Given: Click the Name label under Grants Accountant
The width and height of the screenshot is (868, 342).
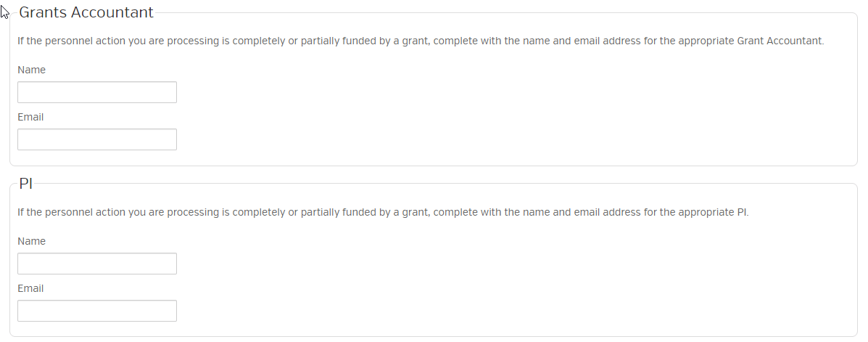Looking at the screenshot, I should pyautogui.click(x=31, y=70).
